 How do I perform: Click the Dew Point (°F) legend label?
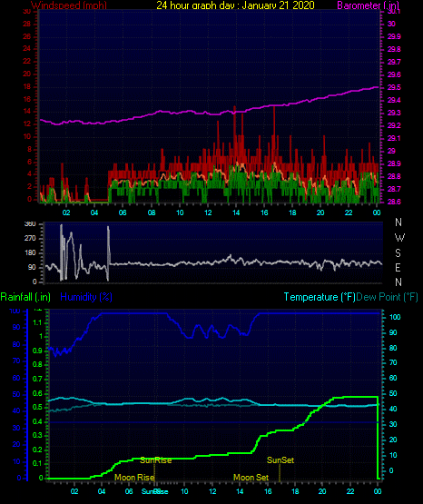[388, 297]
